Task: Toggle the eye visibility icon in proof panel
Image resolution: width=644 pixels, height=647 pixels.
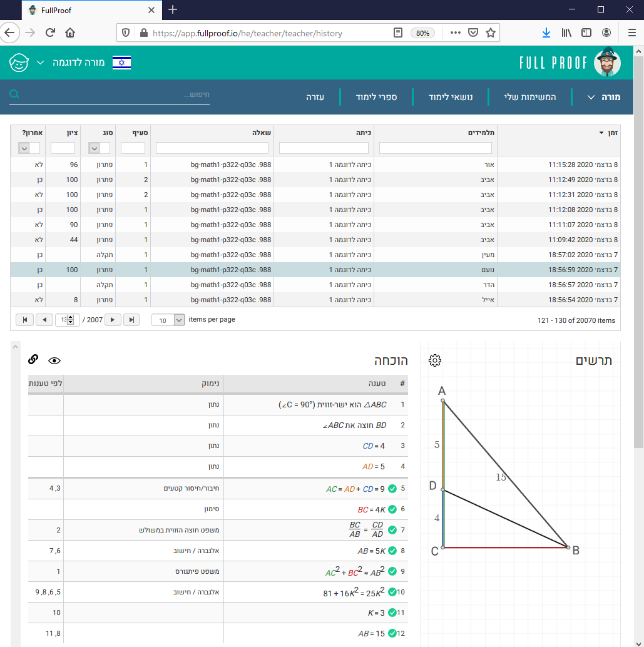Action: (x=54, y=360)
